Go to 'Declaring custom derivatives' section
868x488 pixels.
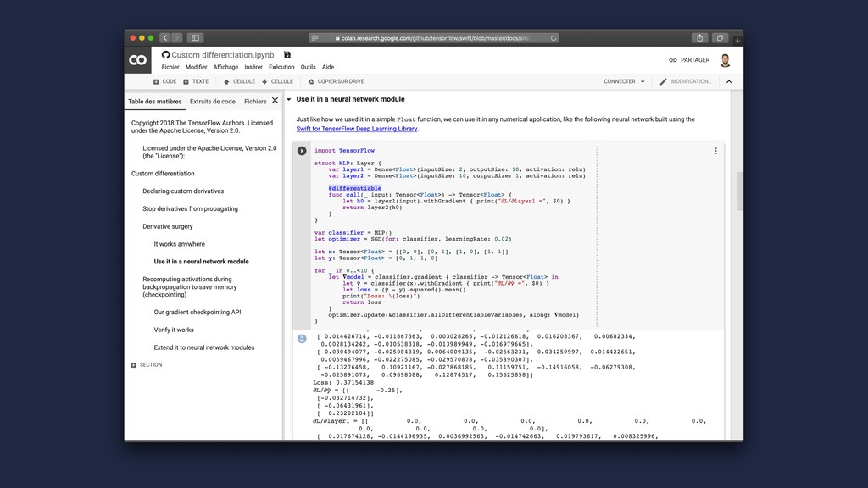[183, 191]
